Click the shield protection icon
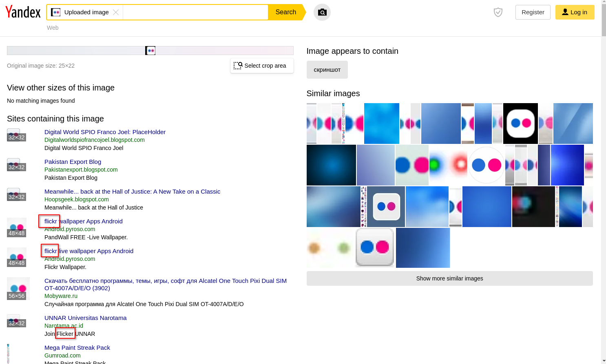The width and height of the screenshot is (606, 364). [x=498, y=12]
